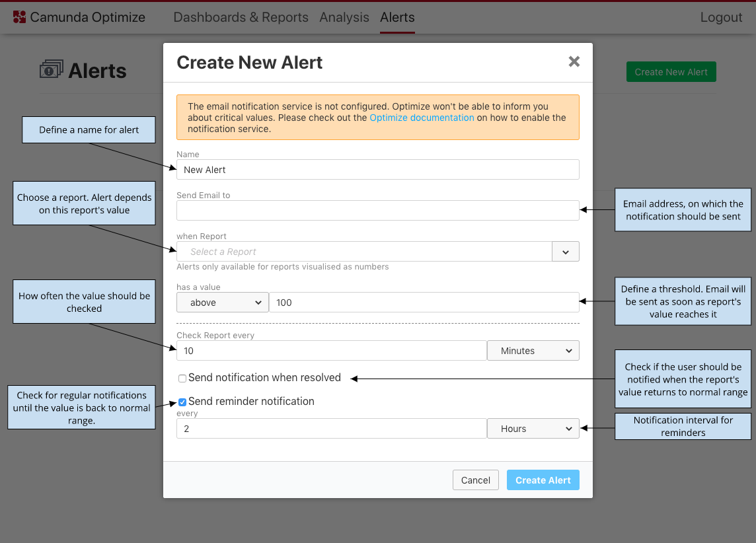Enable Send notification when resolved checkbox
The image size is (756, 543).
[182, 379]
